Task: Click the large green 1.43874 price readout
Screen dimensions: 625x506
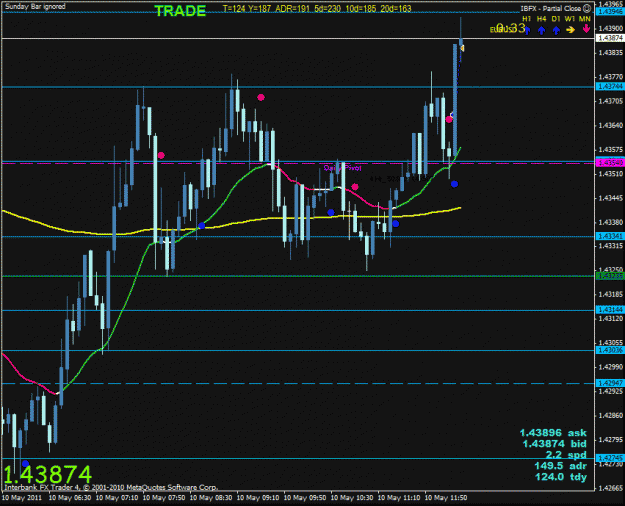Action: click(x=48, y=474)
